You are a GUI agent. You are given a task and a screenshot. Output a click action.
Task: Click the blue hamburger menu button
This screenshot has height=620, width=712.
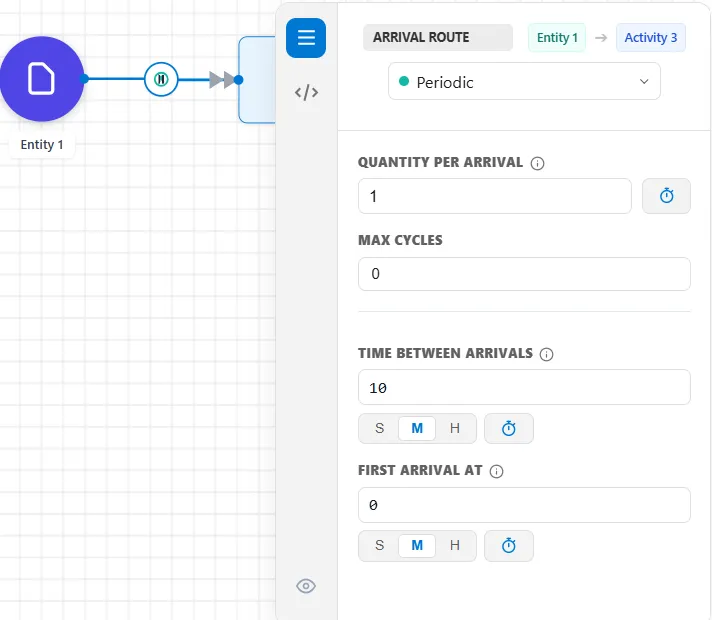306,38
